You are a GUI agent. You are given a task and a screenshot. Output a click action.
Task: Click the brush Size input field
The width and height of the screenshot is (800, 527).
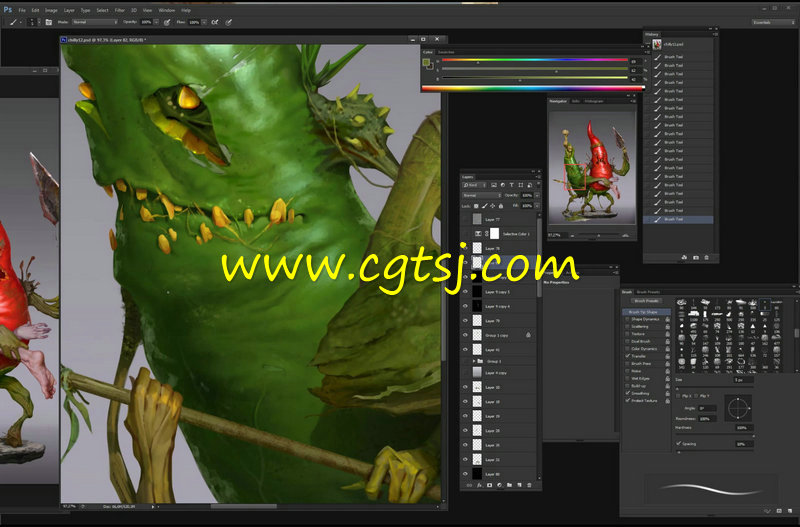(743, 380)
